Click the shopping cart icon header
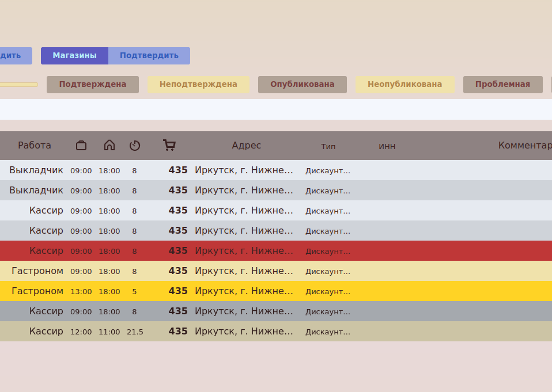The width and height of the screenshot is (552, 392). click(169, 146)
